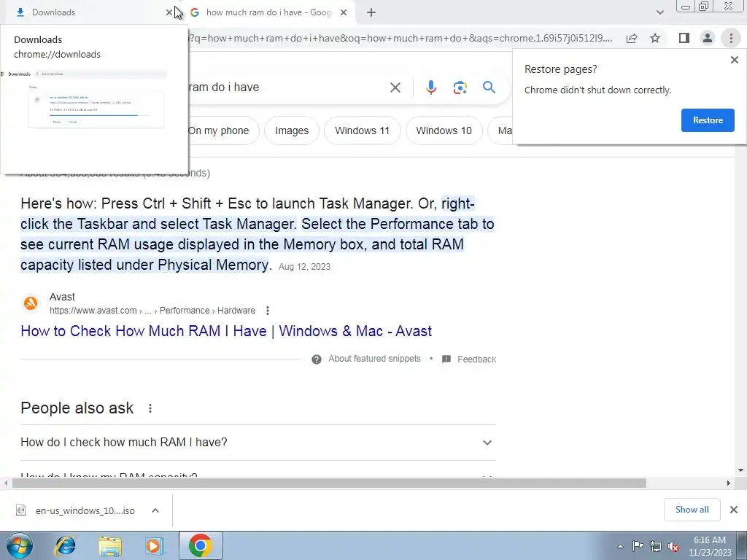This screenshot has height=560, width=747.
Task: Launch Internet Explorer from taskbar
Action: point(66,545)
